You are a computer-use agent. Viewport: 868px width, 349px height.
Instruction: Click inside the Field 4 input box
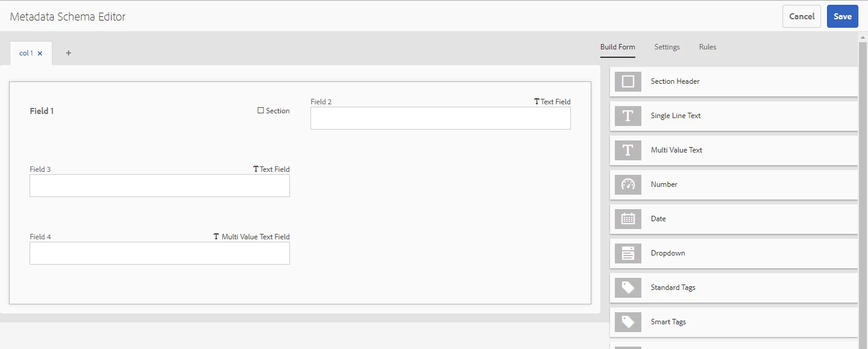[x=160, y=253]
